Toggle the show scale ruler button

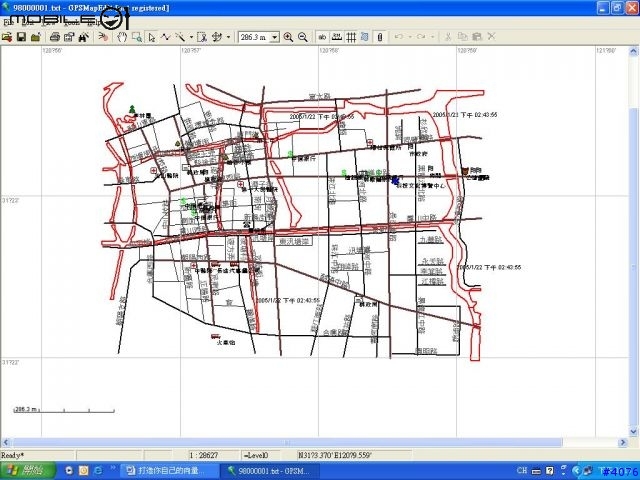[x=336, y=37]
